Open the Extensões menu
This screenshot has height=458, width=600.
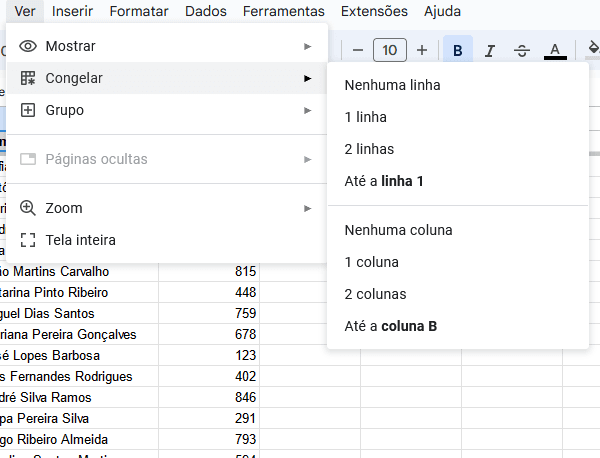point(374,11)
